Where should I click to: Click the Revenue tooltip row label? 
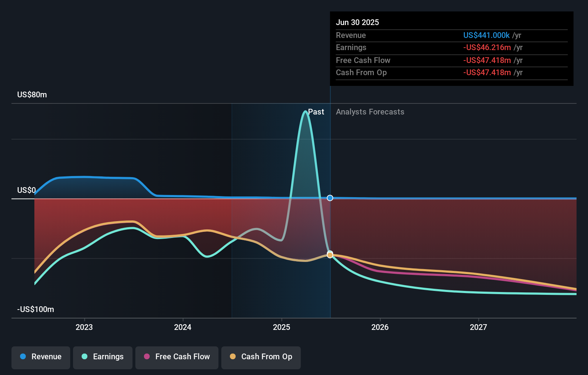(351, 35)
